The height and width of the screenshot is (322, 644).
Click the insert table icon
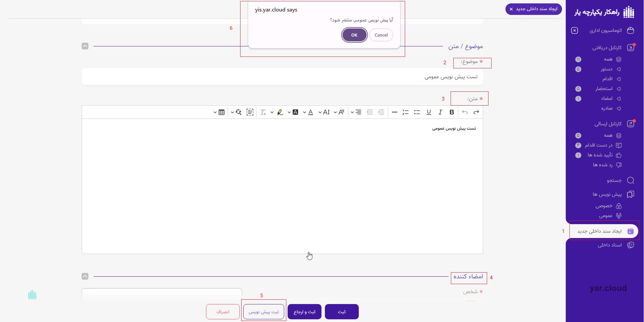tap(222, 112)
